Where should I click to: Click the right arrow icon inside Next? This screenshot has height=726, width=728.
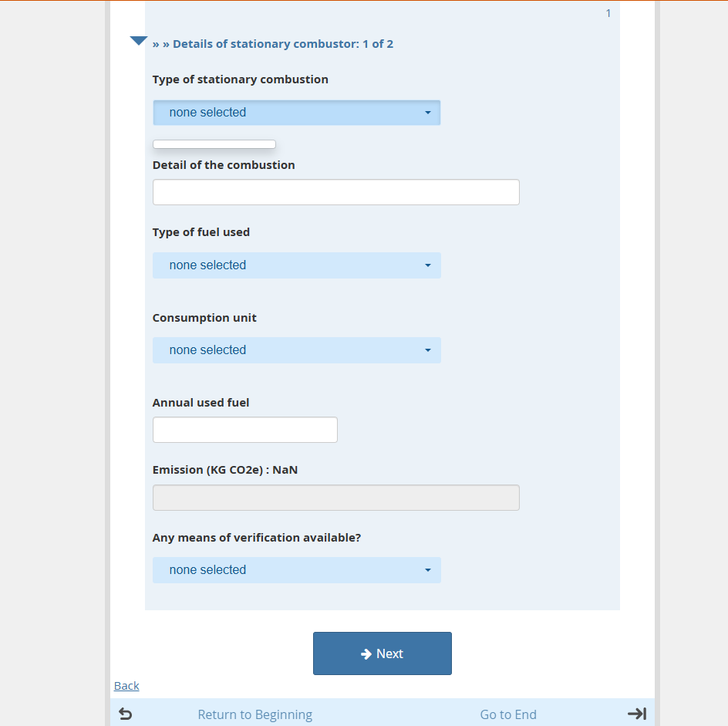coord(366,654)
